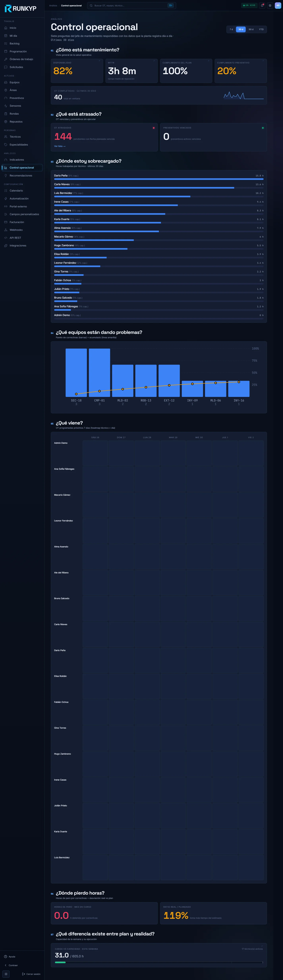Click the Runkyp logo
Image resolution: width=283 pixels, height=980 pixels.
click(21, 8)
